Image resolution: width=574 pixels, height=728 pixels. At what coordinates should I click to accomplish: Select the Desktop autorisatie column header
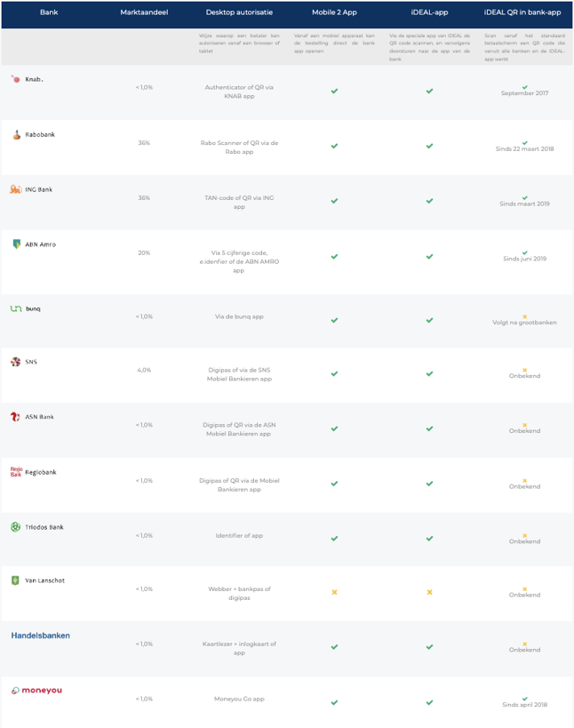tap(239, 12)
